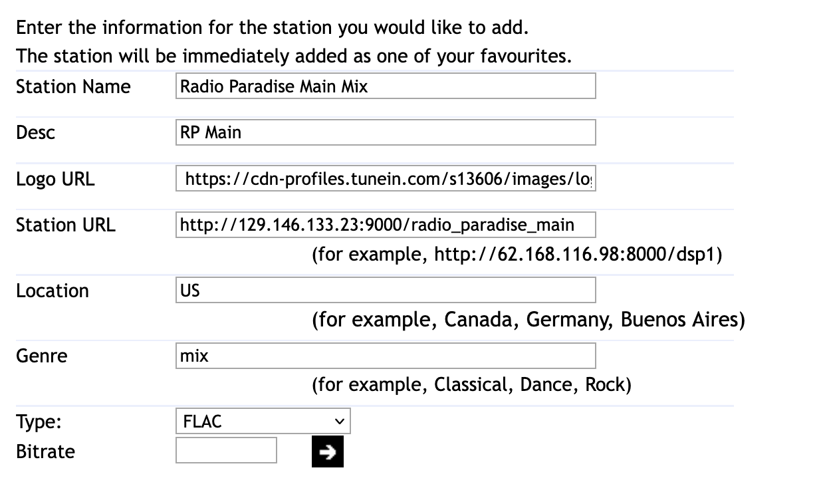The width and height of the screenshot is (823, 504).
Task: Place cursor in the Station URL field
Action: (386, 225)
